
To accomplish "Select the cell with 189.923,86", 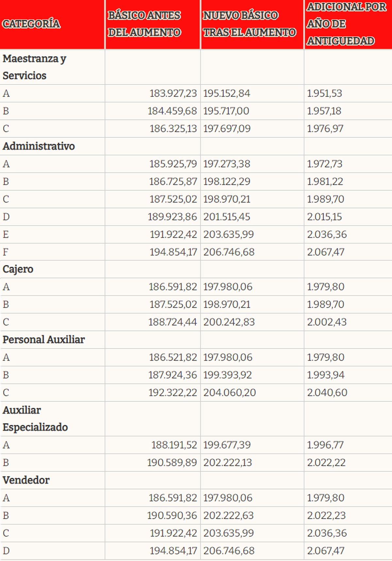I will 172,217.
